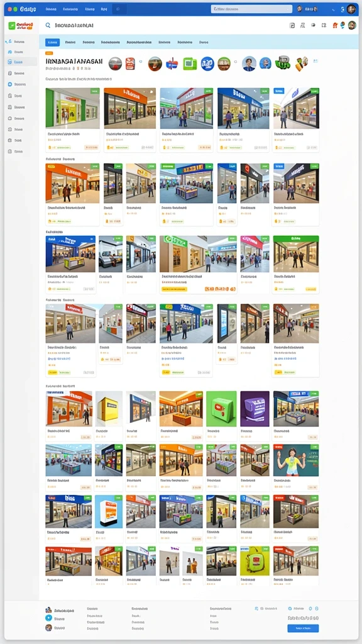The image size is (362, 644).
Task: Open the purple box product thumbnail
Action: click(x=255, y=409)
